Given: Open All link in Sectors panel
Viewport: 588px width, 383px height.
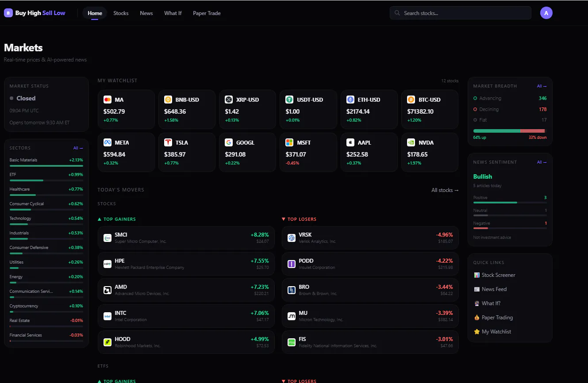Looking at the screenshot, I should (x=78, y=148).
